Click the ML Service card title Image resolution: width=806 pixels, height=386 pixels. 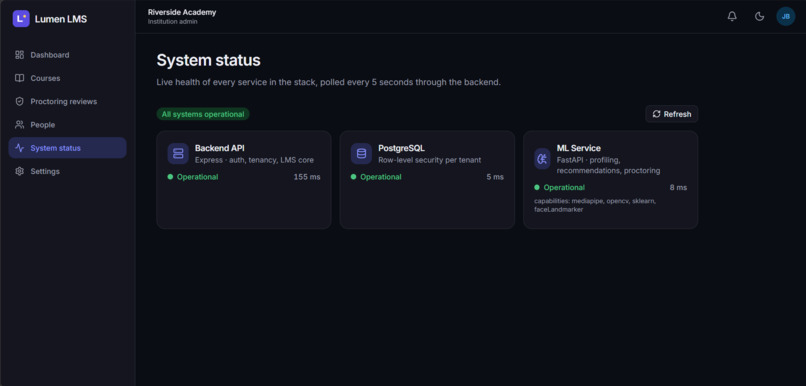(x=578, y=148)
